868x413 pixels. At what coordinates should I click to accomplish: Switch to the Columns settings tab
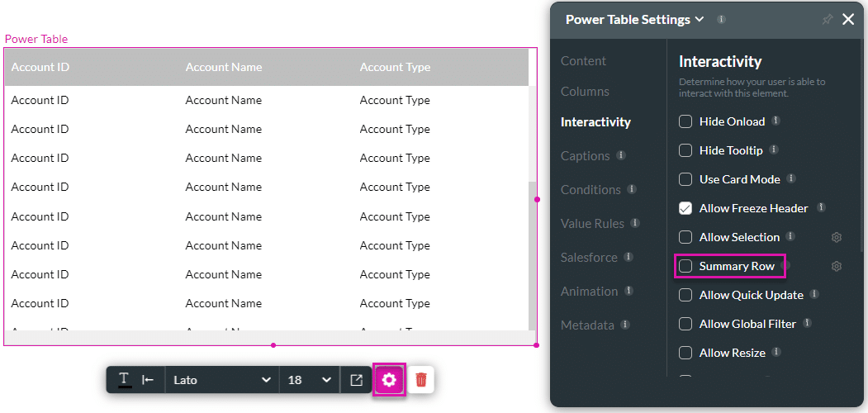[585, 92]
